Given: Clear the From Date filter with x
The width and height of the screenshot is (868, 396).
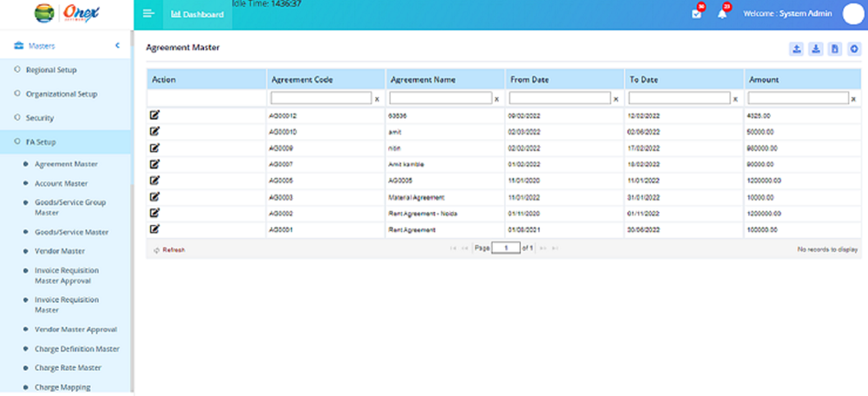Looking at the screenshot, I should tap(615, 99).
